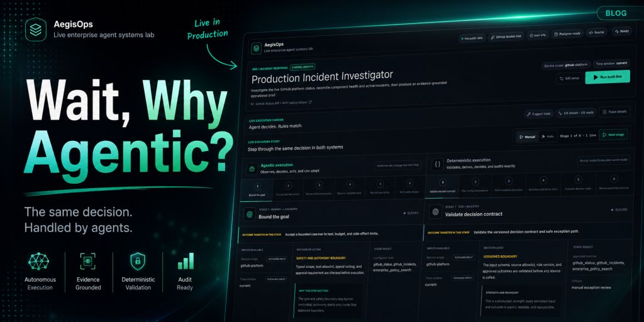This screenshot has height=322, width=644.
Task: Open the external link icon after NIST policy corpus
Action: (x=310, y=103)
